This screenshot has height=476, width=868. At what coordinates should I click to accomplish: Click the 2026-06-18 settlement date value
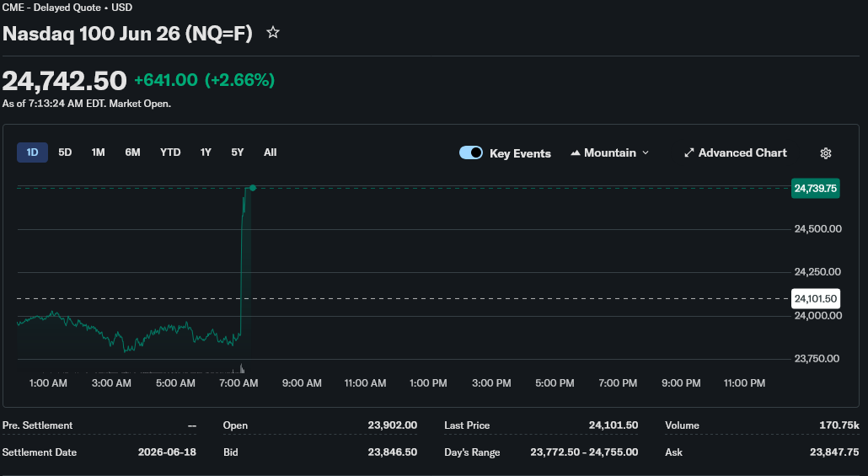tap(167, 452)
